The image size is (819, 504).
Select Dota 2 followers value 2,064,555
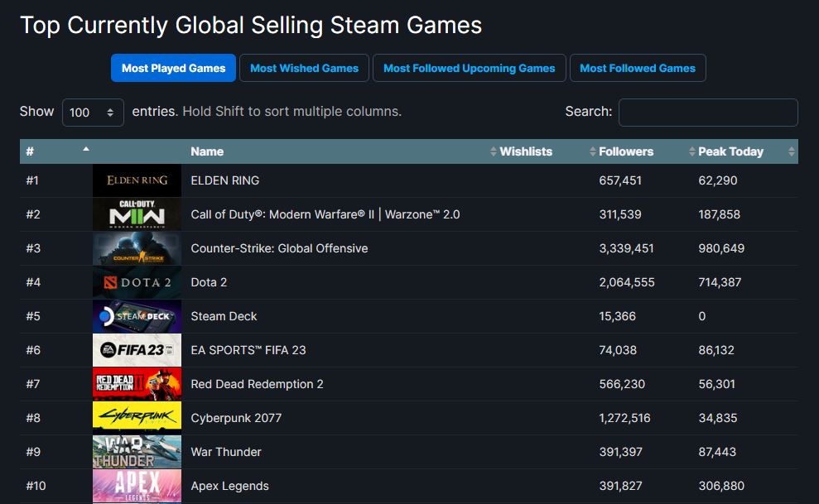627,282
